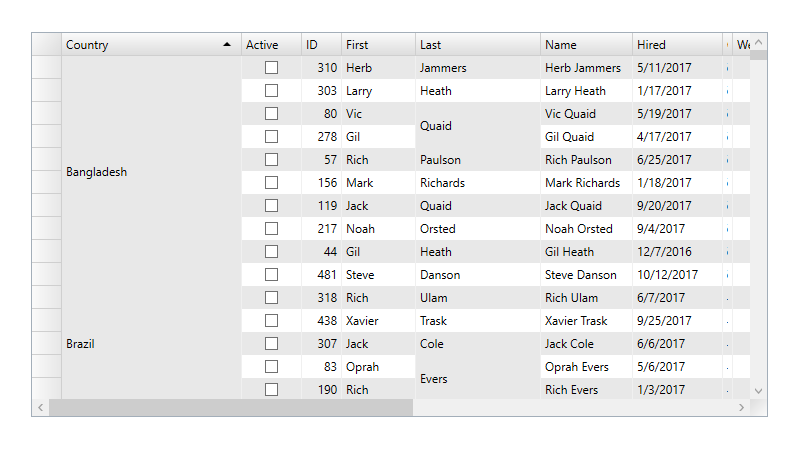The width and height of the screenshot is (800, 450).
Task: Select the Brazil country cell
Action: [x=151, y=343]
